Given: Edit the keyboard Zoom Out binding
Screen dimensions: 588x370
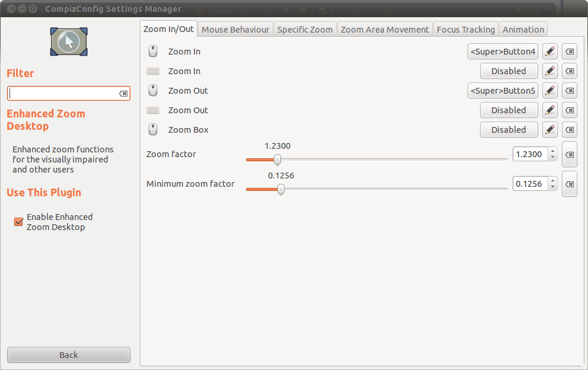Looking at the screenshot, I should pos(549,110).
